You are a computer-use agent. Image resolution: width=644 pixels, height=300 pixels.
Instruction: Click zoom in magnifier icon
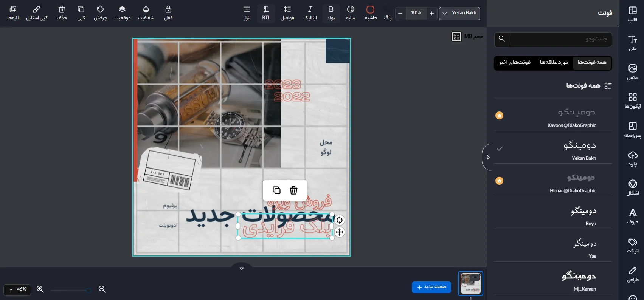40,289
